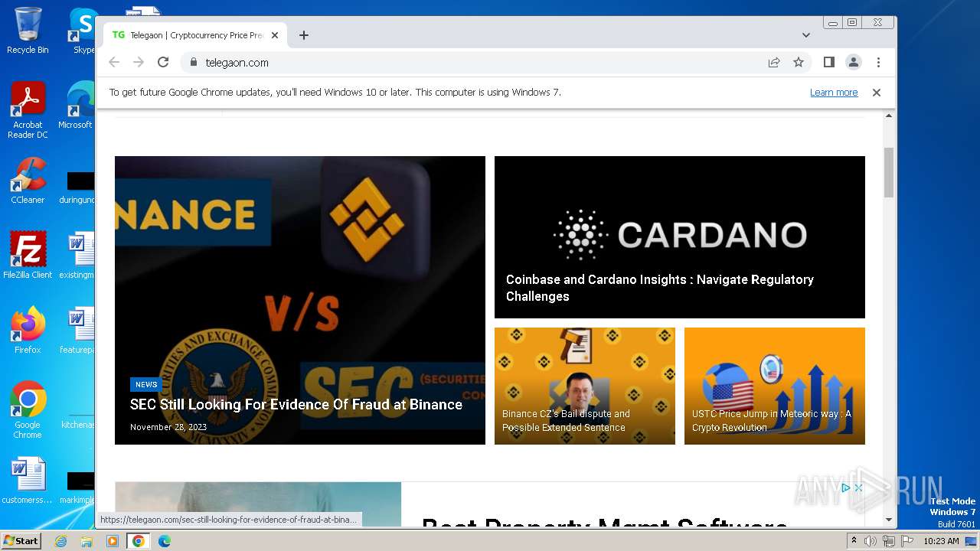Viewport: 980px width, 551px height.
Task: Open File Explorer from the taskbar
Action: (x=87, y=541)
